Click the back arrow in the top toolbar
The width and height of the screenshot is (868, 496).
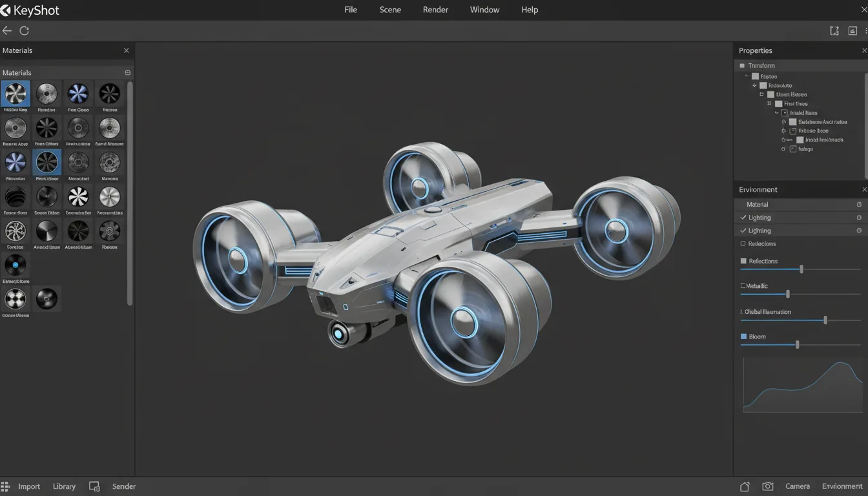(x=6, y=30)
